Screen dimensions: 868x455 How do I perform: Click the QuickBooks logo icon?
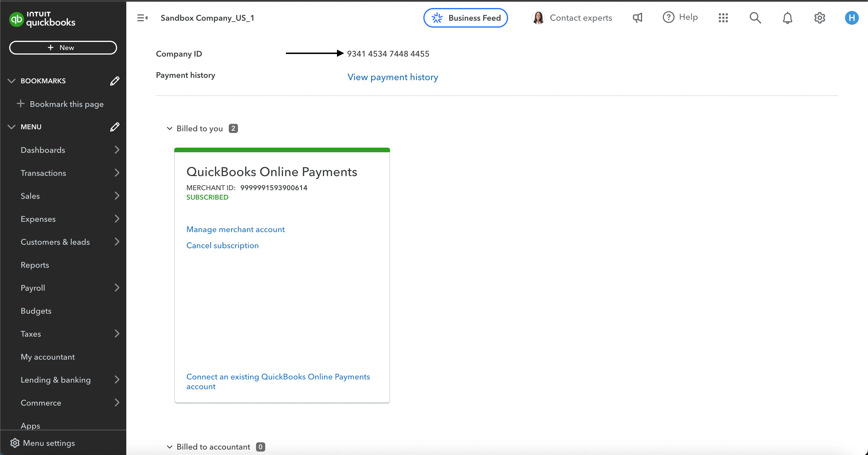(16, 19)
